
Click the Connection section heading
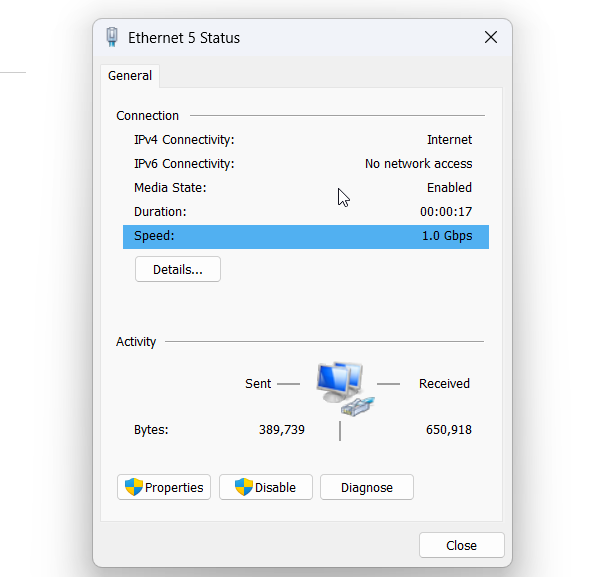pyautogui.click(x=147, y=116)
